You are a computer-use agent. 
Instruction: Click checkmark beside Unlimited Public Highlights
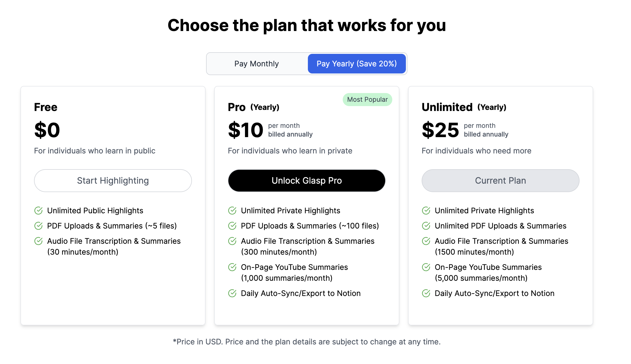(38, 211)
